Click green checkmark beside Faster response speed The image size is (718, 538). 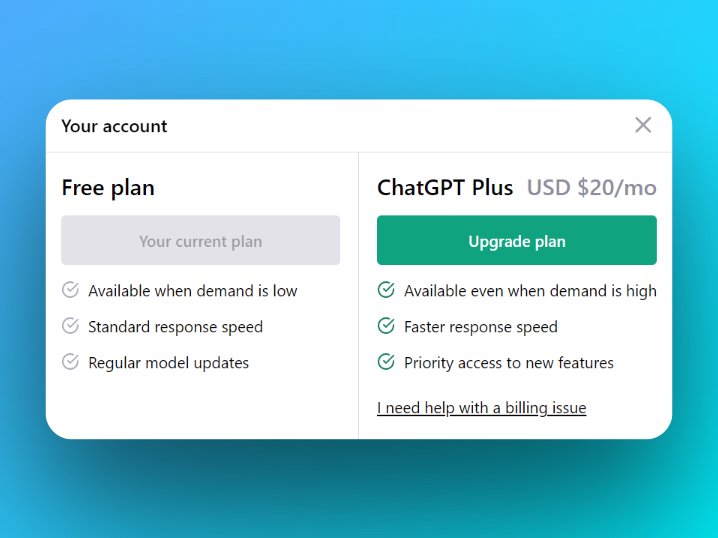(x=386, y=326)
